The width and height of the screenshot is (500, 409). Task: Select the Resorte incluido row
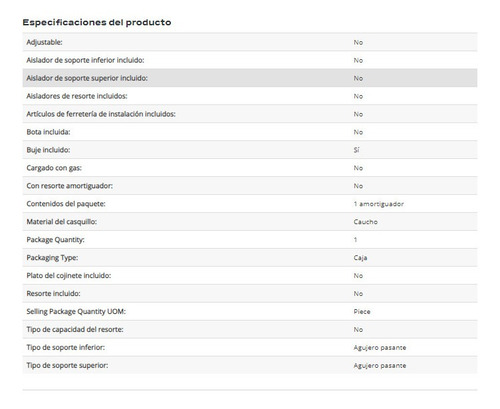[x=250, y=294]
